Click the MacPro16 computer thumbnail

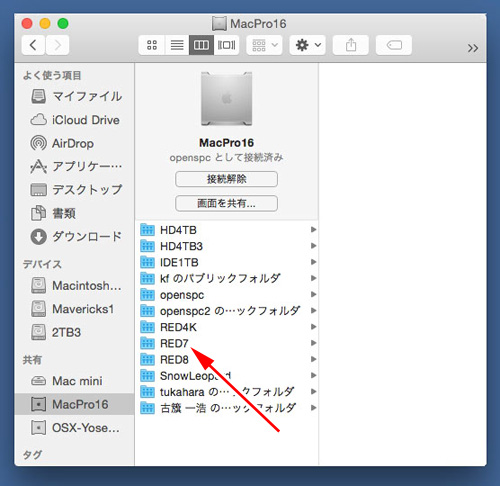pyautogui.click(x=226, y=99)
